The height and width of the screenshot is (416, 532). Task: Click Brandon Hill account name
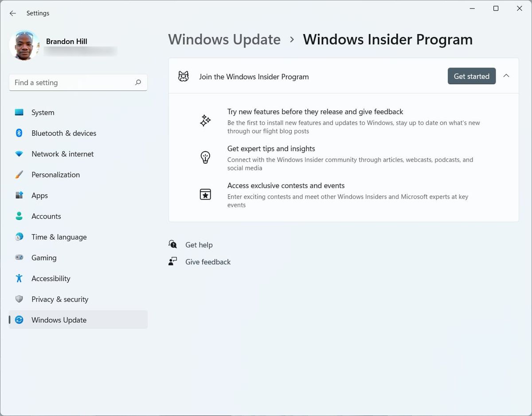[66, 42]
